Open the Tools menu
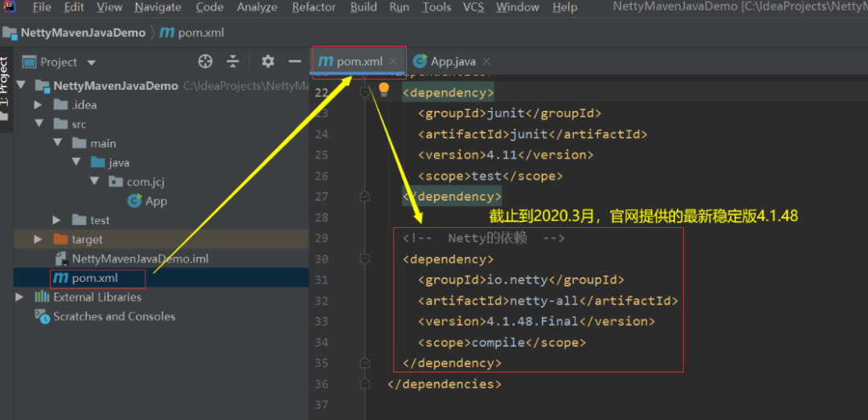The height and width of the screenshot is (420, 868). click(436, 7)
